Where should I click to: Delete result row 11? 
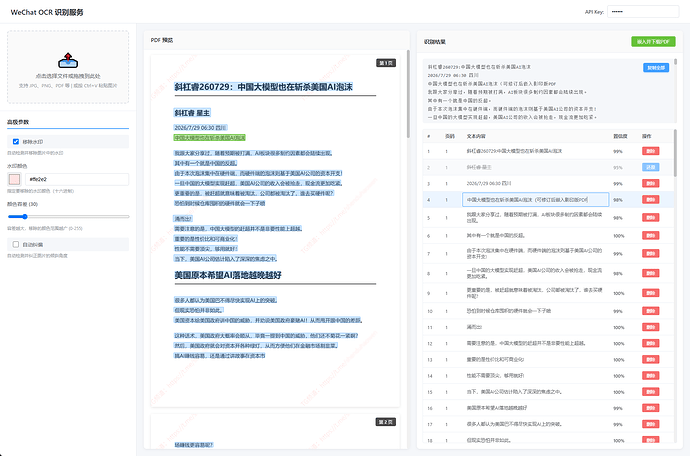pos(650,327)
